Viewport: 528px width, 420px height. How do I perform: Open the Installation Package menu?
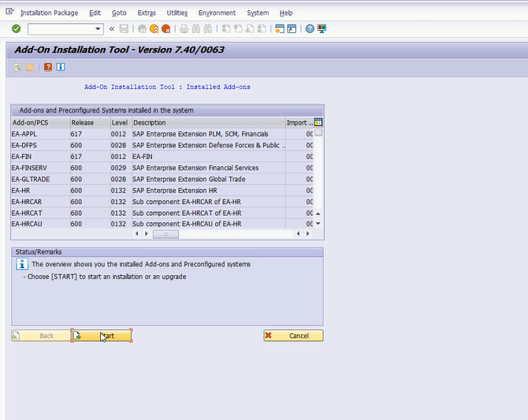click(x=49, y=12)
